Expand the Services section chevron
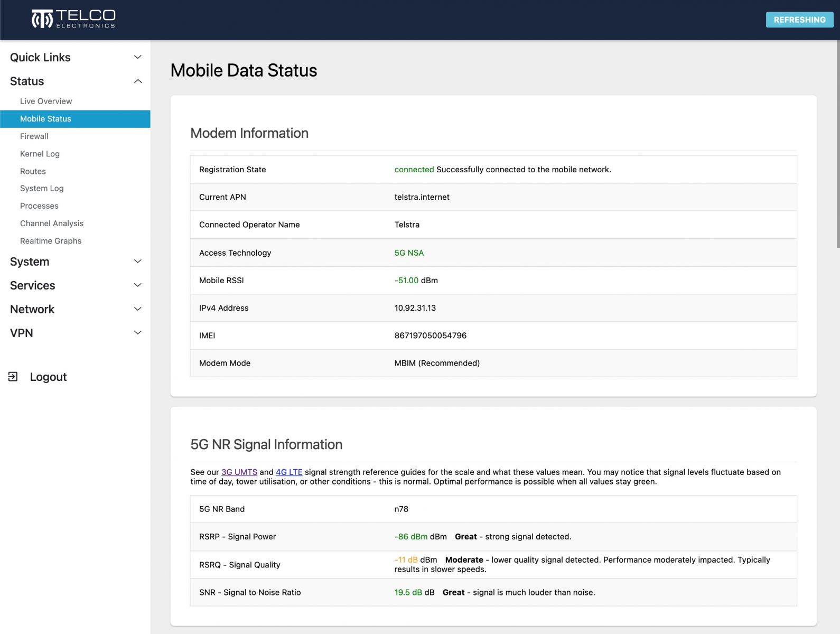 tap(138, 285)
